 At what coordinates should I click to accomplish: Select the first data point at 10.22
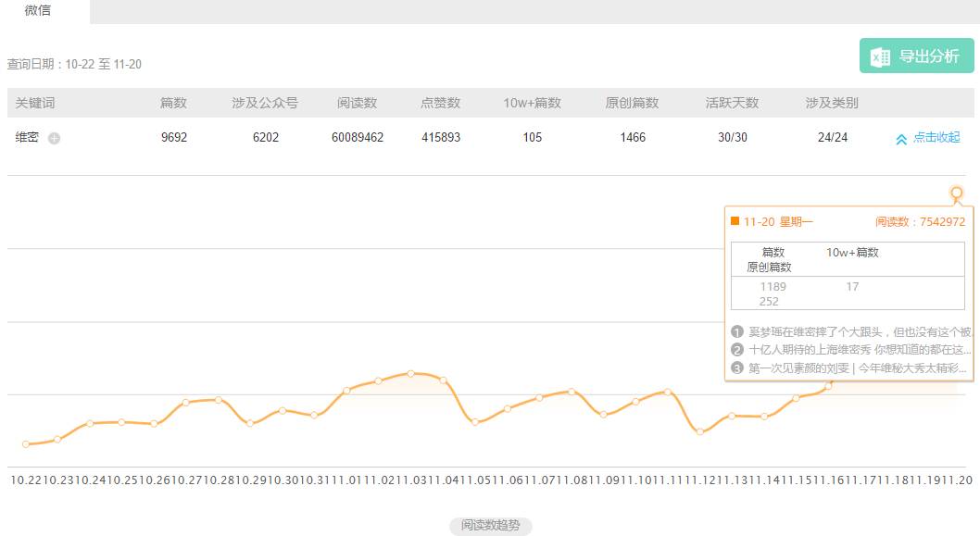tap(25, 444)
